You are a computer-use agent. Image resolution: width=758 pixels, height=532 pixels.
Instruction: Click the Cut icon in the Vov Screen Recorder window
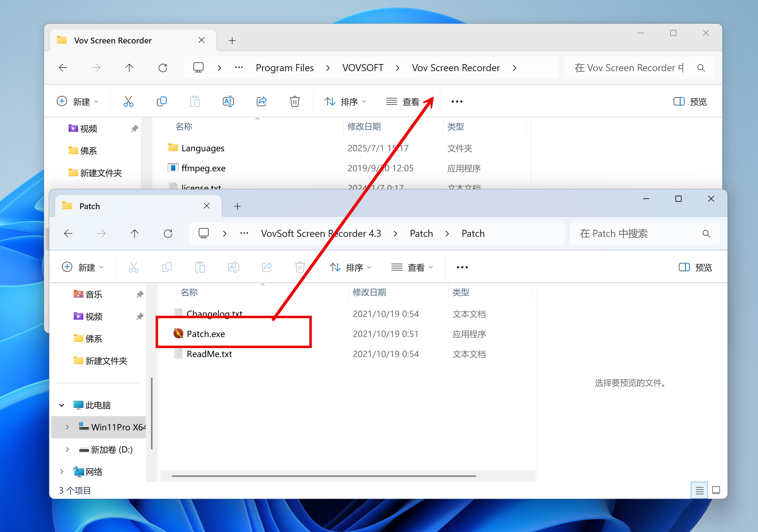[128, 101]
